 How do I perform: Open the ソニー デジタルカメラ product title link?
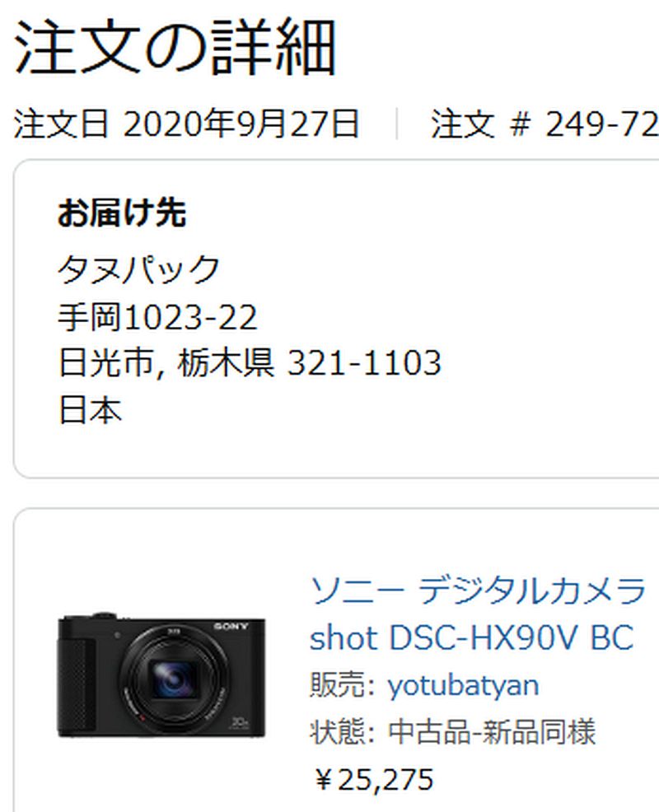[x=479, y=590]
